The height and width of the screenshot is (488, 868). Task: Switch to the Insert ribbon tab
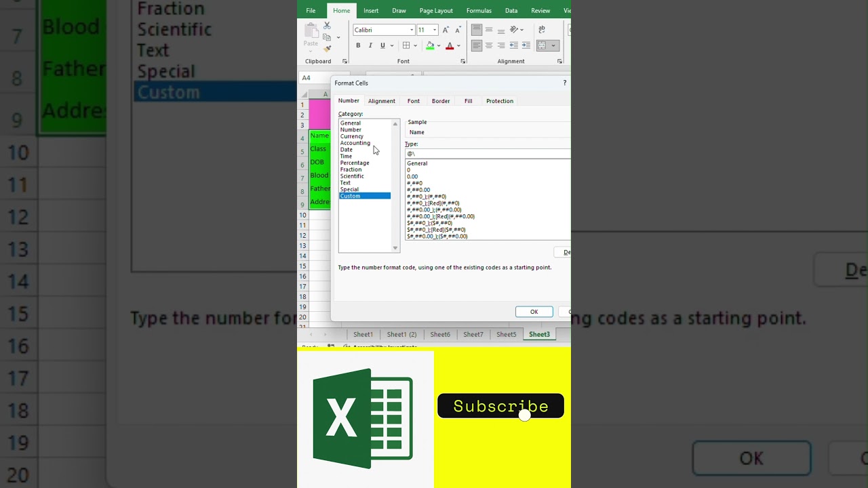(x=371, y=11)
